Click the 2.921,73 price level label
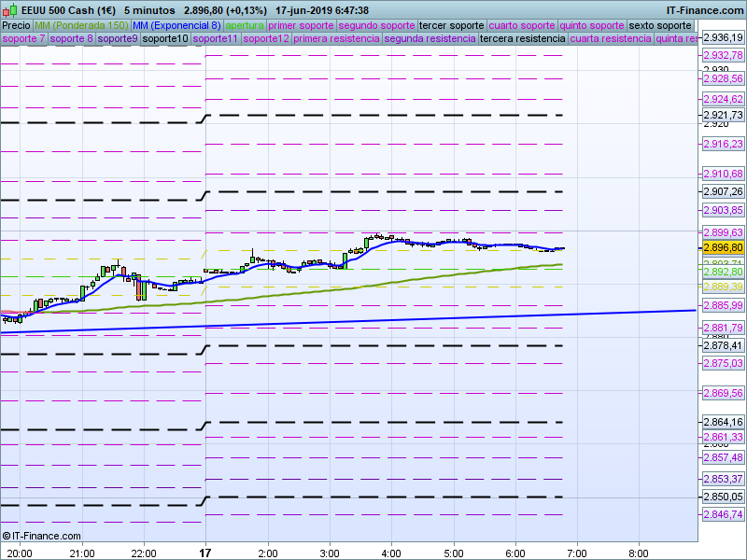This screenshot has width=747, height=560. coord(722,115)
